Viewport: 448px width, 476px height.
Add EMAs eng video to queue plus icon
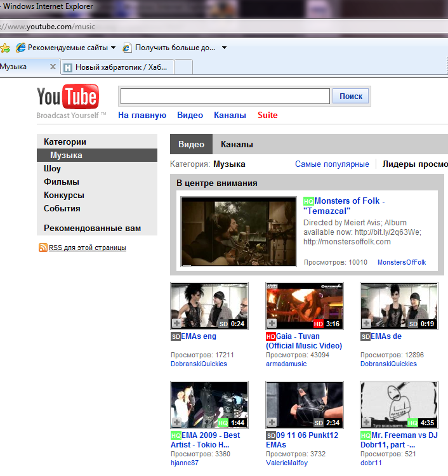[x=177, y=323]
